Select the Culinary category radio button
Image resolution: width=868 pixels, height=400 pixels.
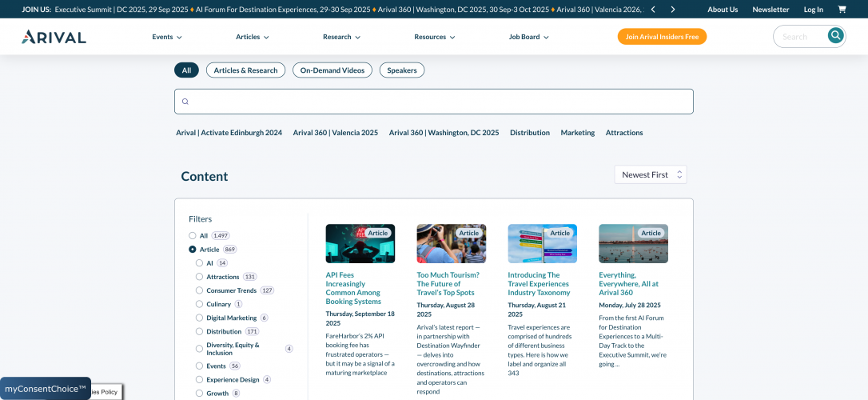[199, 304]
